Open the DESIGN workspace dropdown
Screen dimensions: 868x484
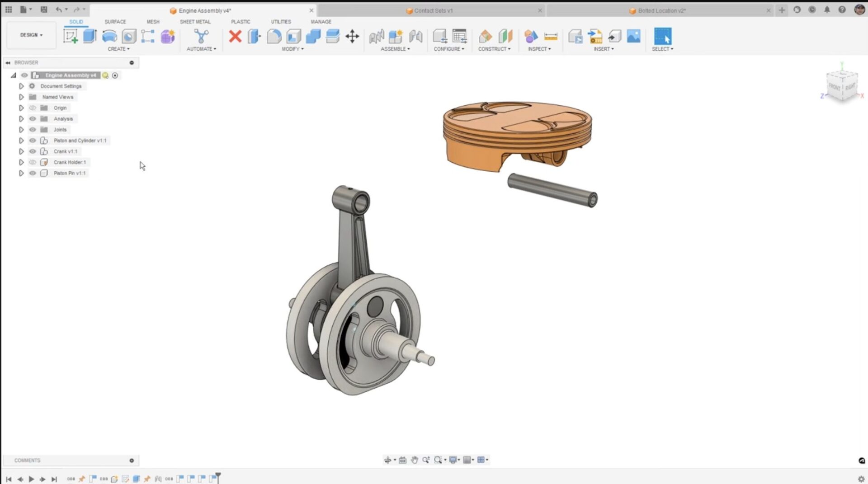31,35
